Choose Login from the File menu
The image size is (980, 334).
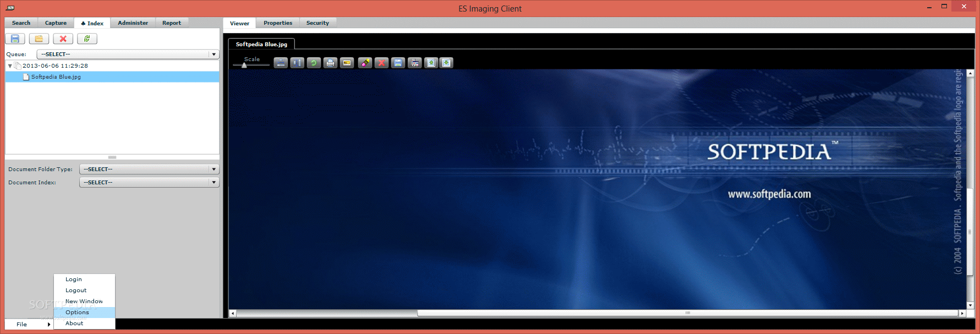84,280
